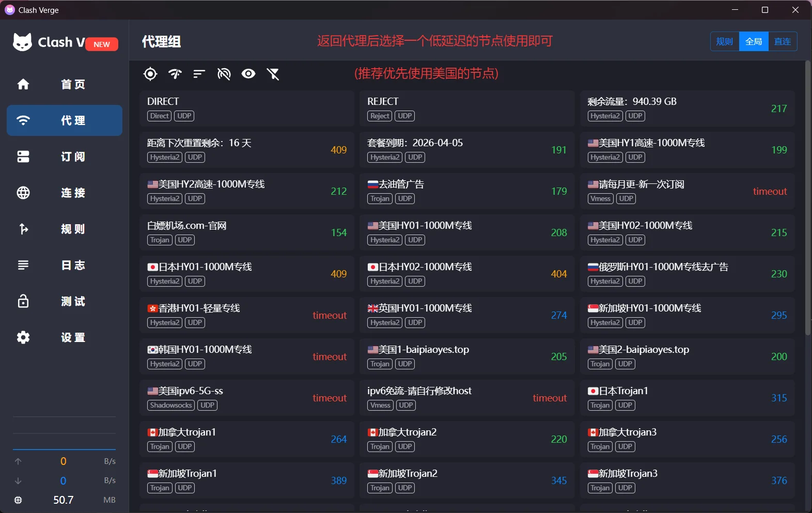Click the download speed arrow indicator
The height and width of the screenshot is (513, 812).
coord(18,480)
